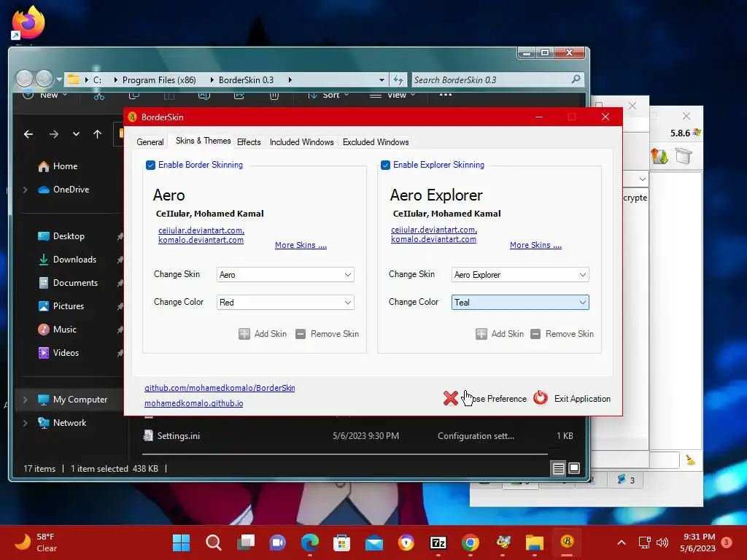Screen dimensions: 747x560
Task: Enable Border Skinning checkbox
Action: point(150,166)
